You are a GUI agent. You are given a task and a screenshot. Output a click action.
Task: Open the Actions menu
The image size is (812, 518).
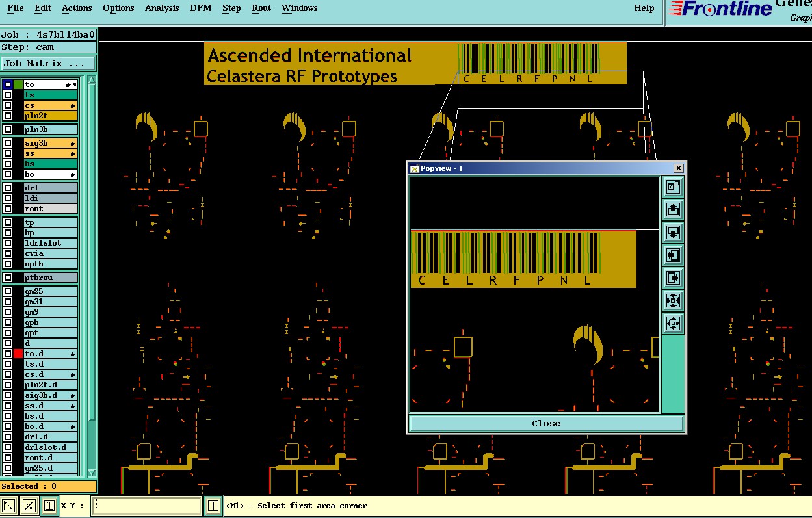pyautogui.click(x=77, y=8)
